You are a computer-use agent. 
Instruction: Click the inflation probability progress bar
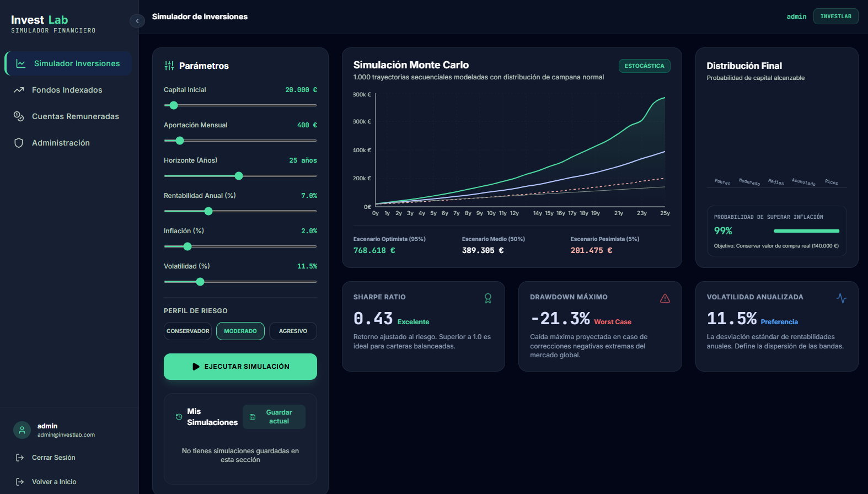point(806,231)
